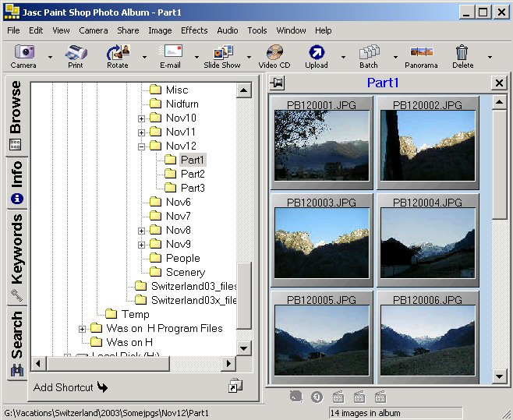Click the Add Shortcut button
Viewport: 513px width, 420px height.
pos(70,387)
